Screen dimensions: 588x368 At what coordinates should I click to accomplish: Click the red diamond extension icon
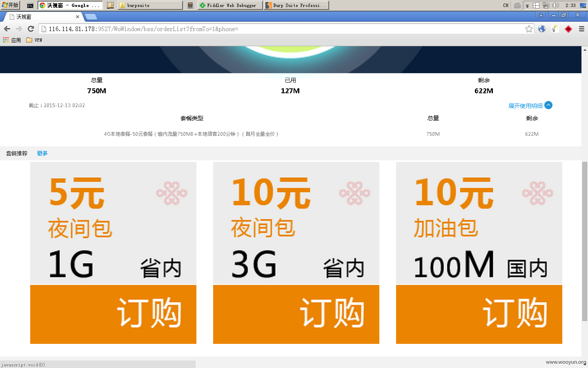click(568, 29)
